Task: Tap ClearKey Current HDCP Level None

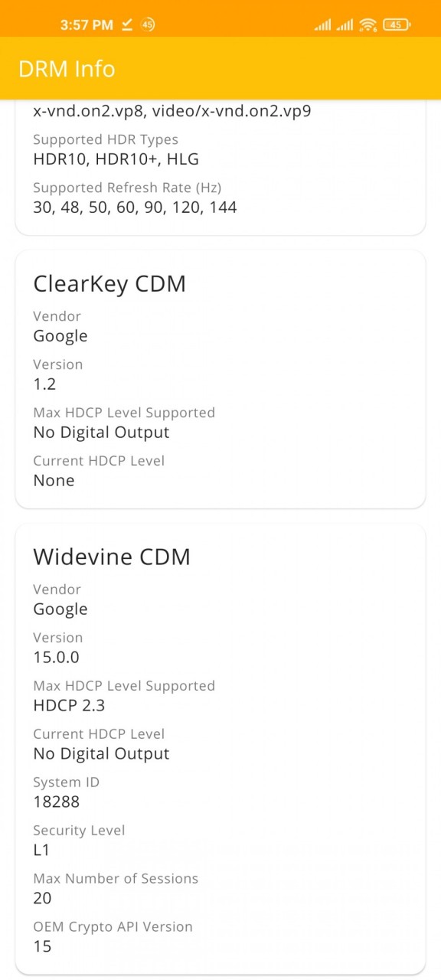Action: point(54,480)
